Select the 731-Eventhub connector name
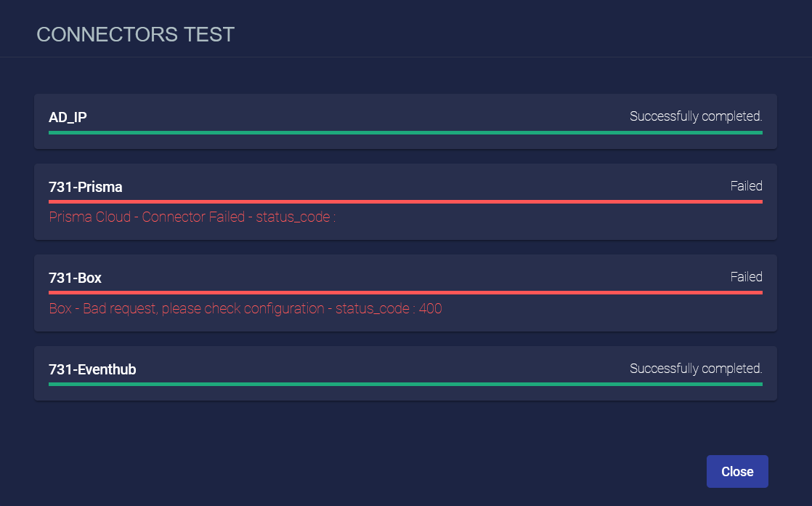The height and width of the screenshot is (506, 812). (x=92, y=369)
